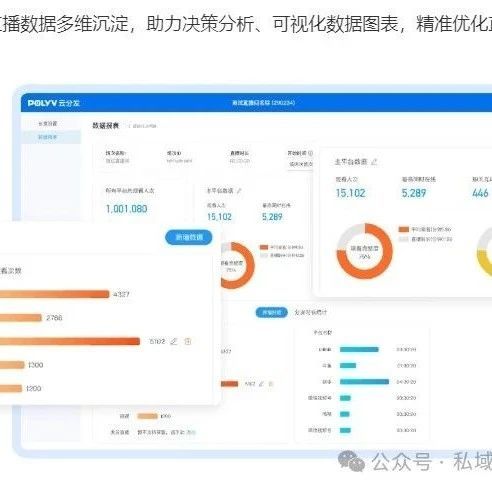Click the longest orange bar labeled 5102
492x492 pixels.
[70, 341]
